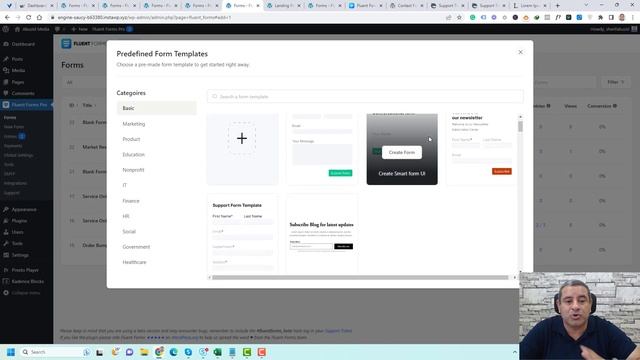Viewport: 640px width, 360px height.
Task: Switch to the Dashboard browser tab
Action: click(36, 6)
